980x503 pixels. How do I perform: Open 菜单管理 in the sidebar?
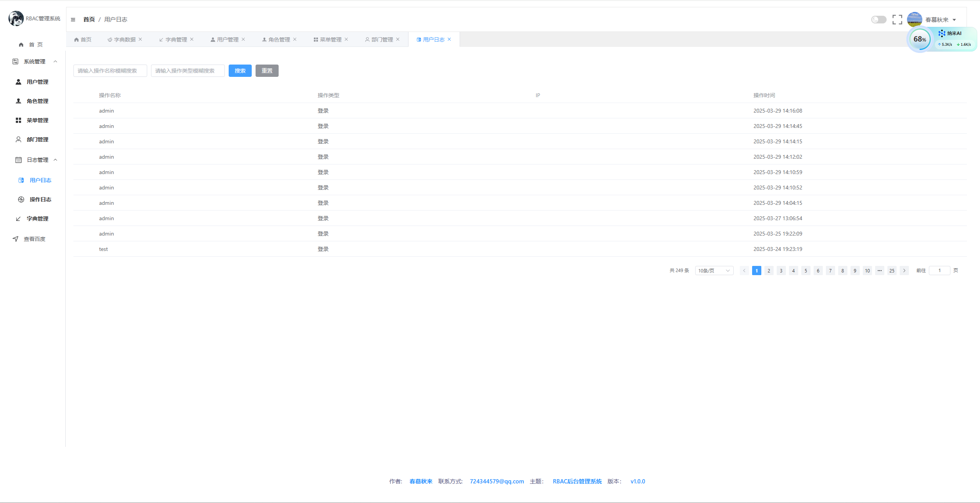[x=37, y=120]
